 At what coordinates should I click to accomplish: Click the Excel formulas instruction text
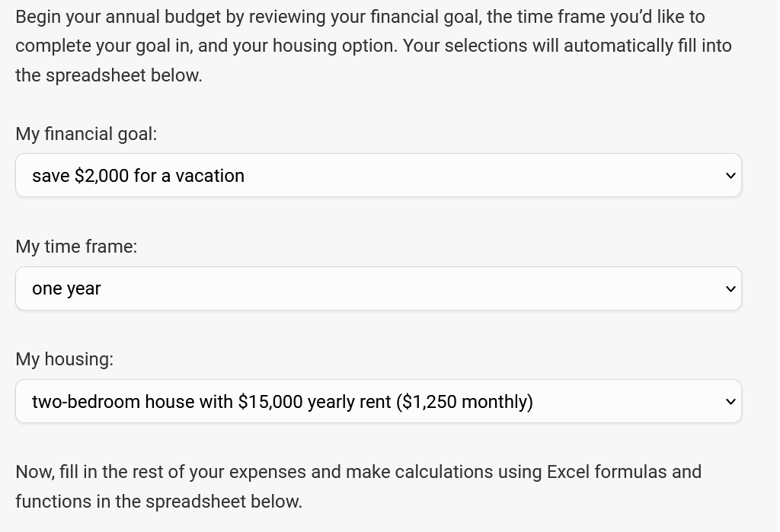coord(358,486)
